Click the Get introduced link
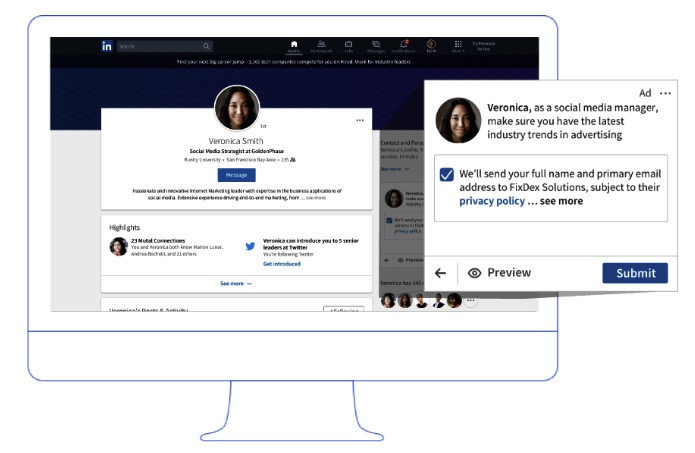 coord(281,264)
